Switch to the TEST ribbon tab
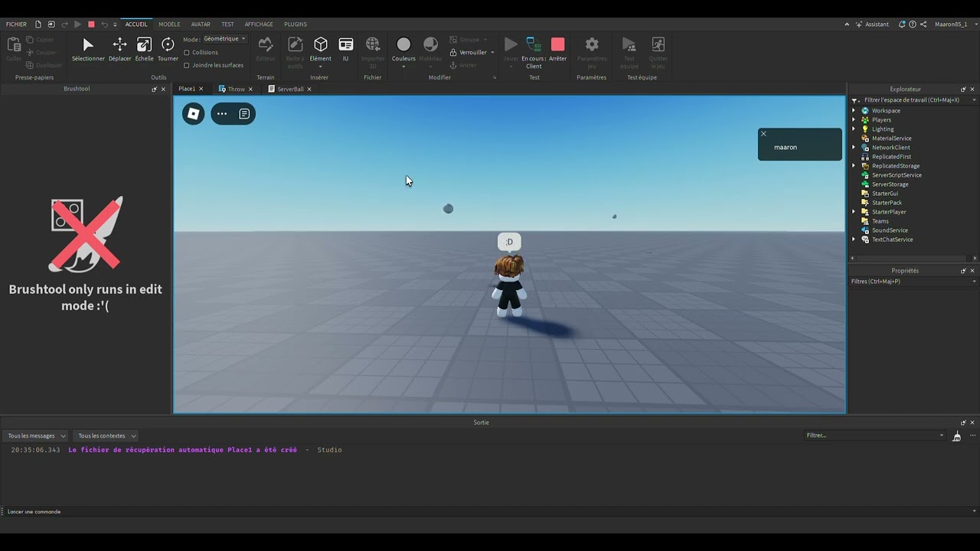 click(x=227, y=24)
